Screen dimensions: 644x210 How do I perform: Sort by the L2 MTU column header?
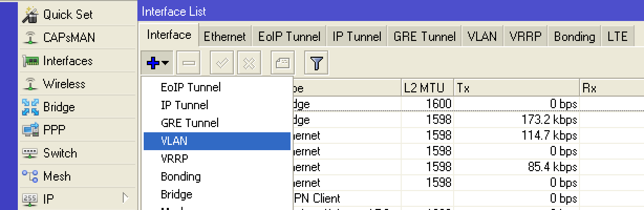tap(427, 88)
